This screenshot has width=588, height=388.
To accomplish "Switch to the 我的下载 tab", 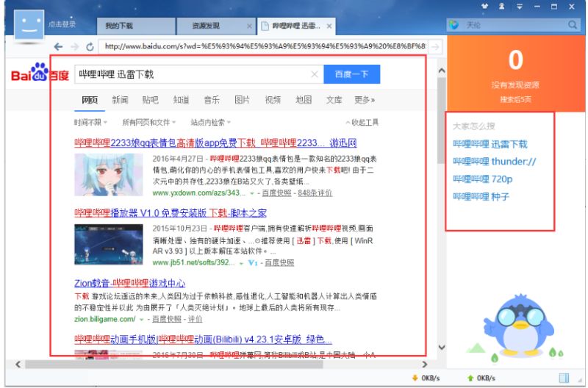I will click(136, 26).
